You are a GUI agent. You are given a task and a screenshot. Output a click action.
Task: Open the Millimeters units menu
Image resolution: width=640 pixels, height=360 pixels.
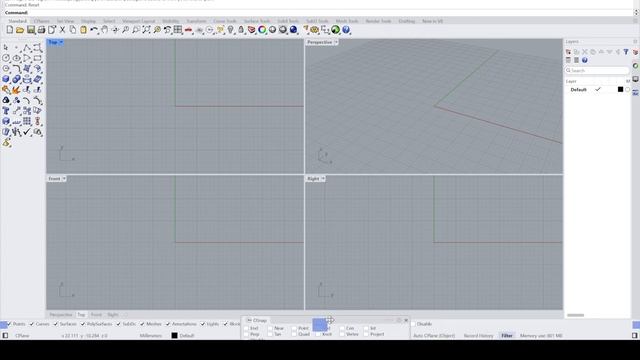(x=151, y=336)
